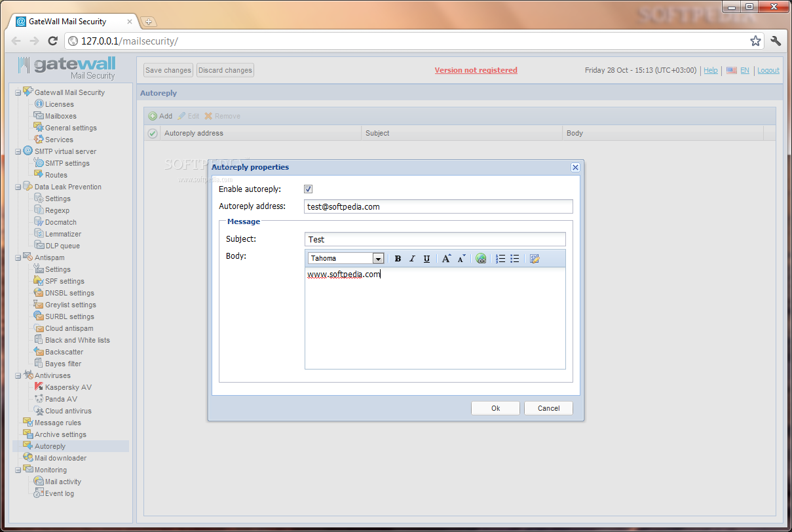Open Lemmatizer in sidebar tree
Screen dimensions: 792x532
[64, 234]
